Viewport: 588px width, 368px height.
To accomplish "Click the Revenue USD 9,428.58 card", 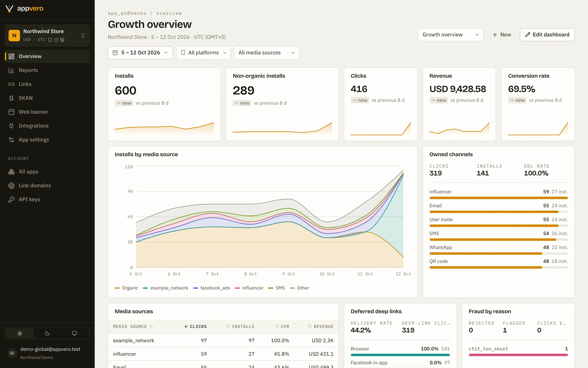I will click(459, 104).
